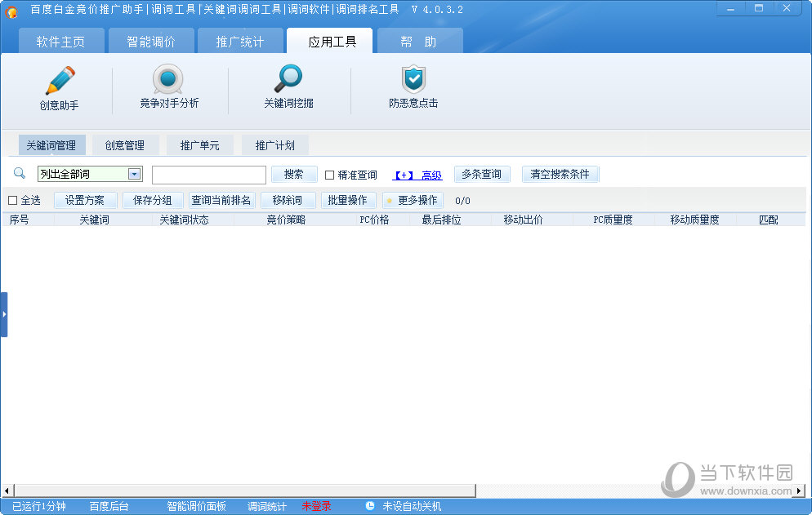Click the clock icon in the status bar
The width and height of the screenshot is (812, 515).
coord(370,506)
